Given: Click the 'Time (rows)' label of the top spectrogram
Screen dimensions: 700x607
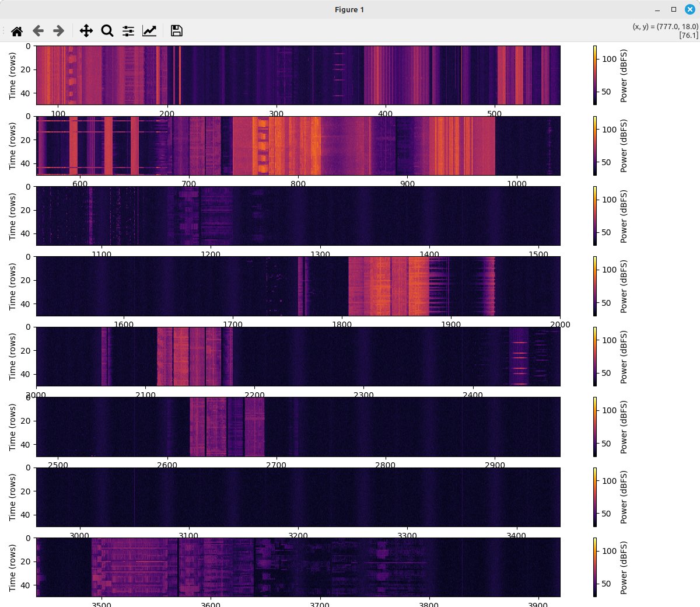Looking at the screenshot, I should click(13, 75).
